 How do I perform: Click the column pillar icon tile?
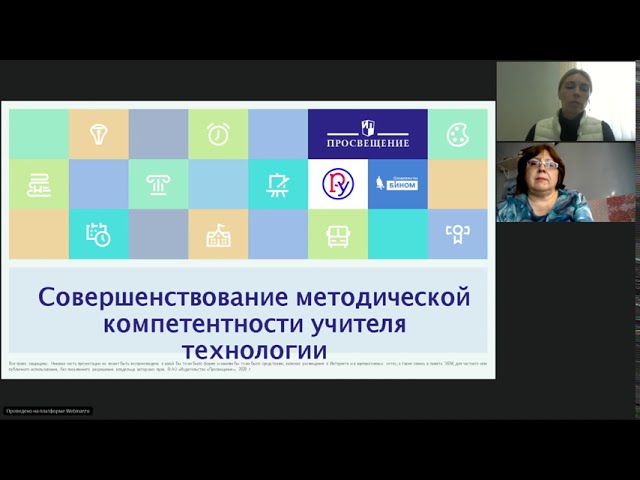pyautogui.click(x=158, y=184)
